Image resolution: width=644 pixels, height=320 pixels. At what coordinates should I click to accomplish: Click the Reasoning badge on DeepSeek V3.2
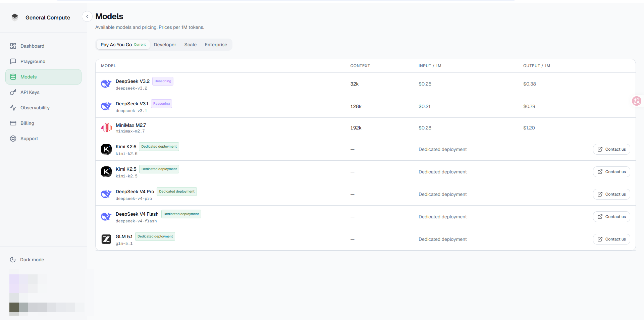tap(163, 81)
